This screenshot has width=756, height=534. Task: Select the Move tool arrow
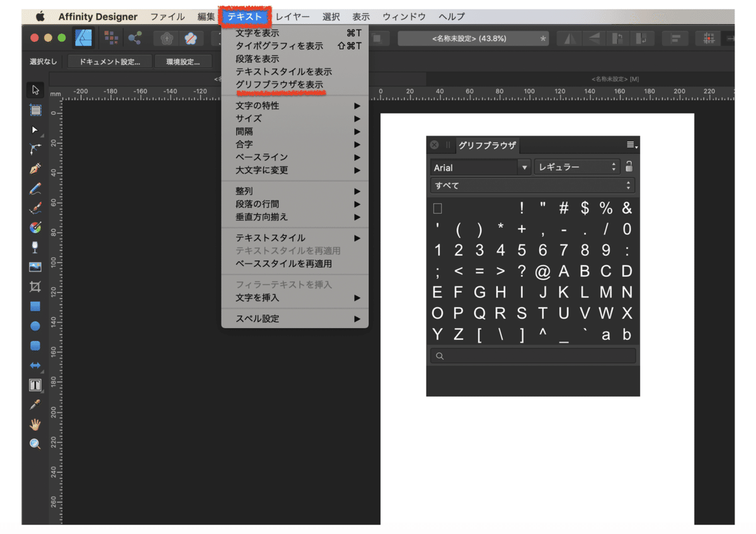[x=36, y=89]
